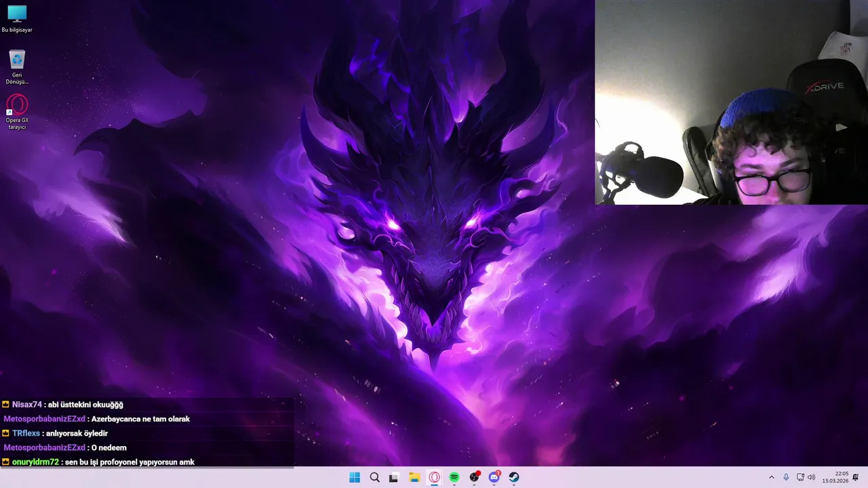The width and height of the screenshot is (868, 488).
Task: Click chat username onuryldrm72
Action: 36,462
